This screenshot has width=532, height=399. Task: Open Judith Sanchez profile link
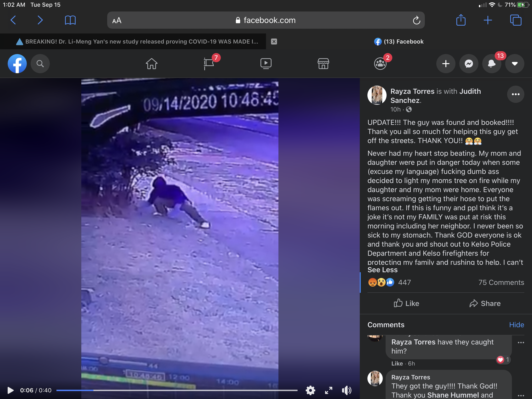point(435,96)
